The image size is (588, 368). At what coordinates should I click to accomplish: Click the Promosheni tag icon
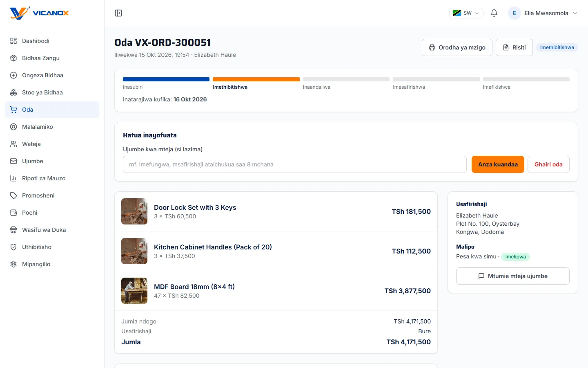tap(13, 195)
